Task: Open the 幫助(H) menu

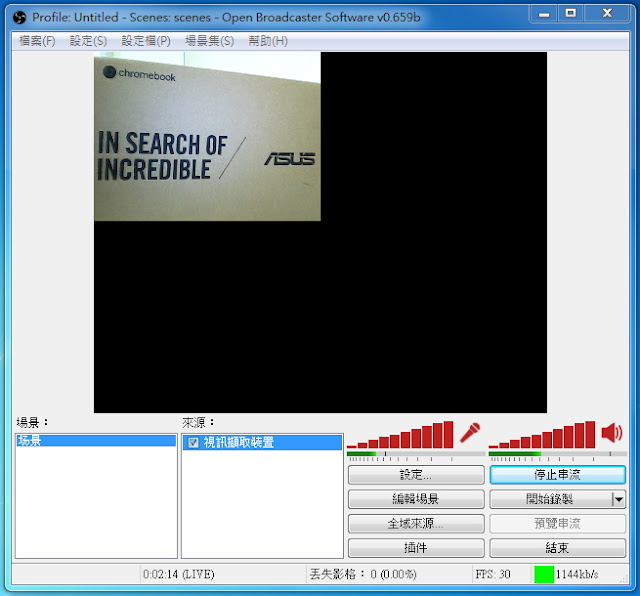Action: 268,41
